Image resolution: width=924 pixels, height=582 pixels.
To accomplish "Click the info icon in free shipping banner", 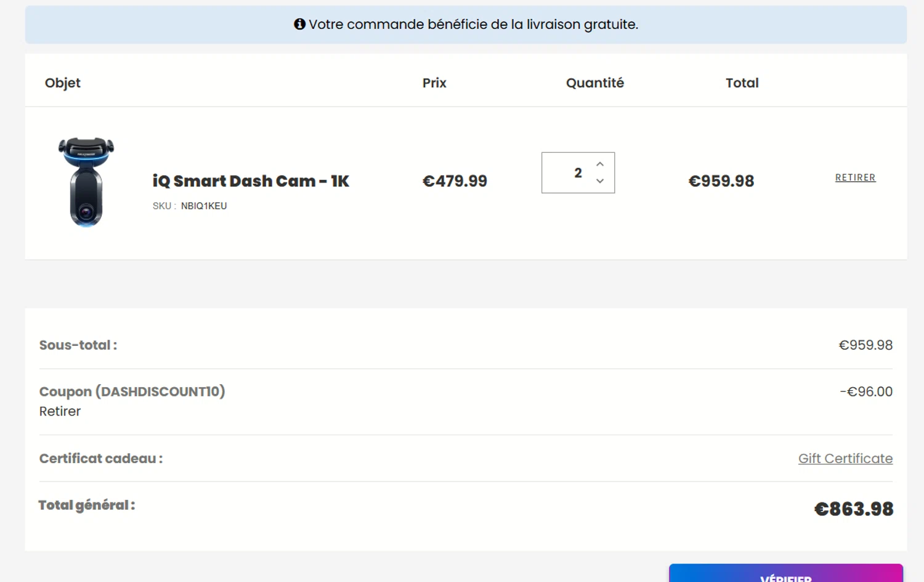I will [x=299, y=24].
